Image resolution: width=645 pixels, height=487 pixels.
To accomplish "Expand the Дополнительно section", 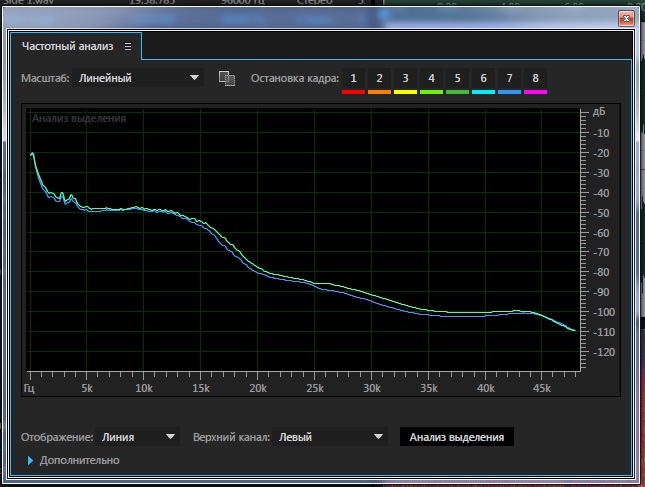I will [73, 460].
